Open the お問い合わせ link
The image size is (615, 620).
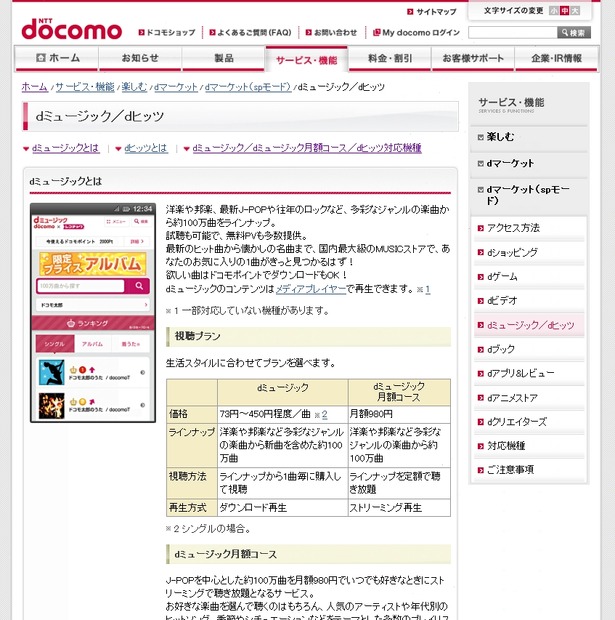[x=335, y=32]
